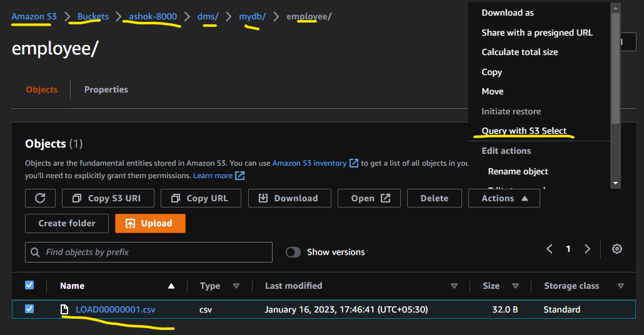
Task: Click Create folder button
Action: coord(67,223)
